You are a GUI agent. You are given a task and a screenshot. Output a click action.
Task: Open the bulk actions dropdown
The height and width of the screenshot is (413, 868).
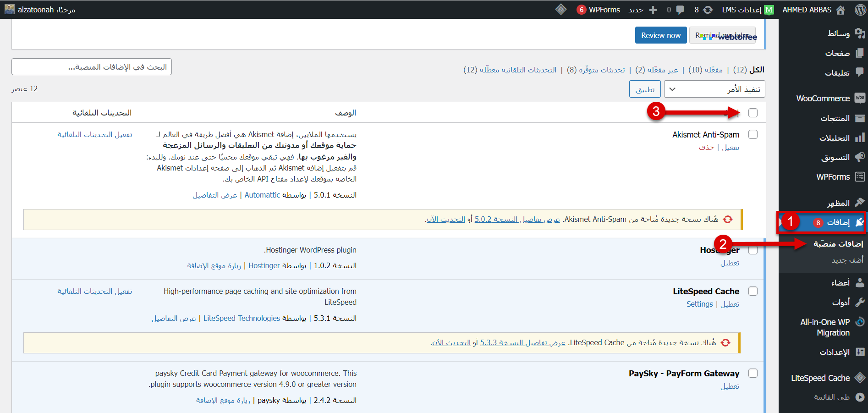click(x=714, y=89)
